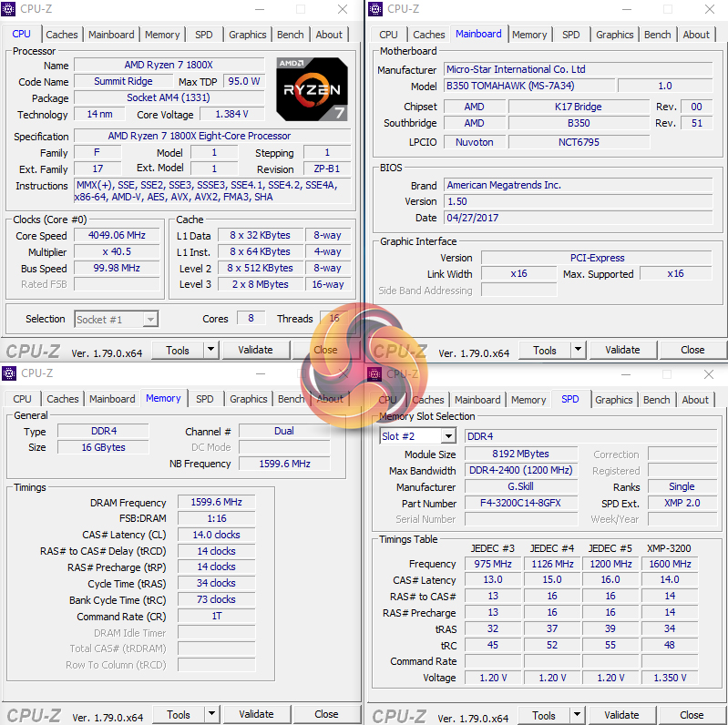Minimize the CPU tab window

tap(260, 9)
